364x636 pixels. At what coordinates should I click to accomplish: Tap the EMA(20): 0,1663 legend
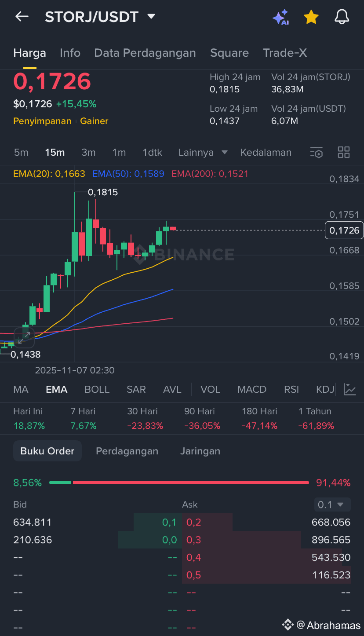click(x=49, y=174)
